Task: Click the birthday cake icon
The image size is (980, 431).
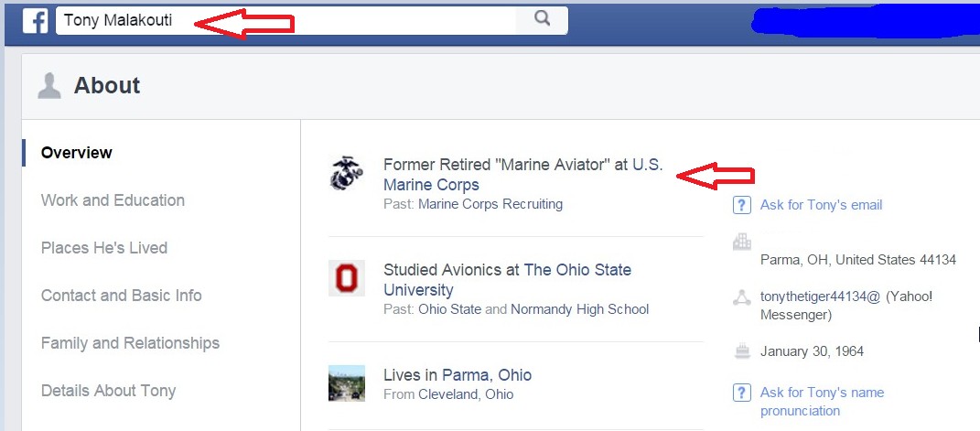Action: (742, 350)
